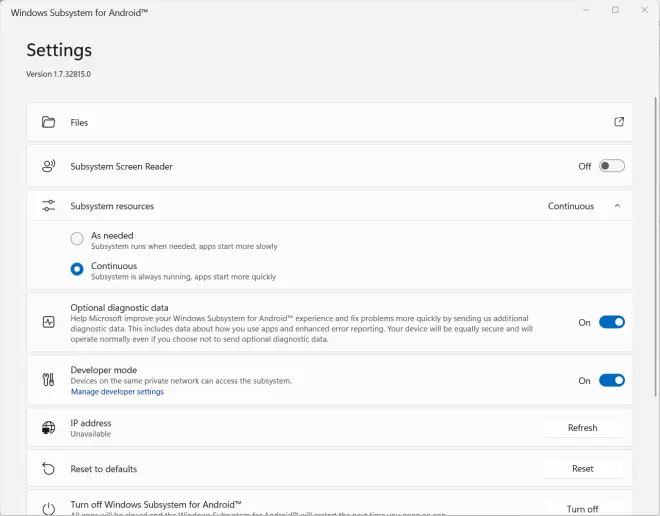Viewport: 660px width, 516px height.
Task: Click the Turn off button
Action: [x=583, y=509]
